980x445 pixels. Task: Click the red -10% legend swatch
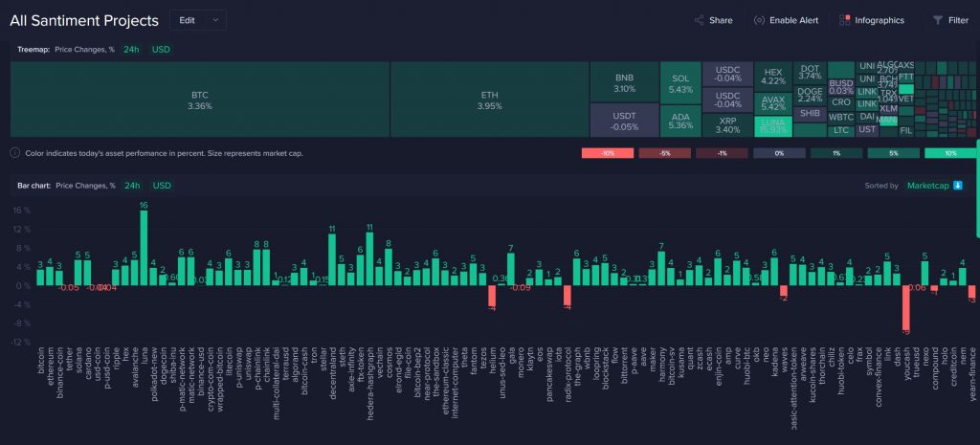pos(607,153)
